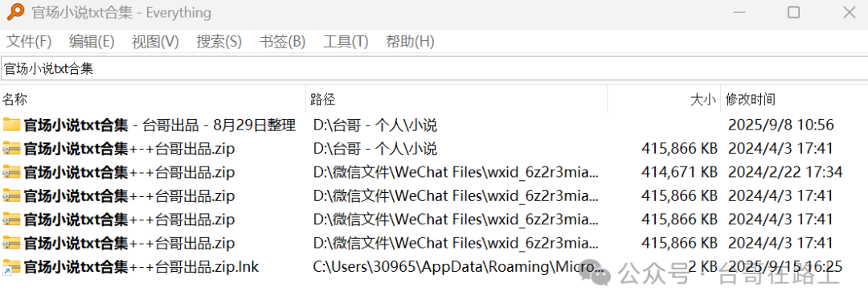Viewport: 868px width, 308px height.
Task: Open the 文件(F) menu
Action: [x=29, y=42]
